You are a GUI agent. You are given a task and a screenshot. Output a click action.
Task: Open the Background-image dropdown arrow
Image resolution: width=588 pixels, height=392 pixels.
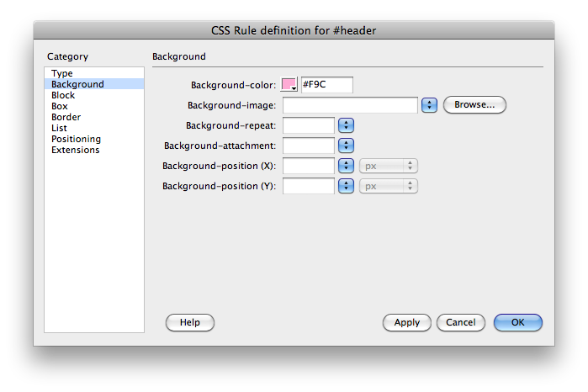point(430,105)
